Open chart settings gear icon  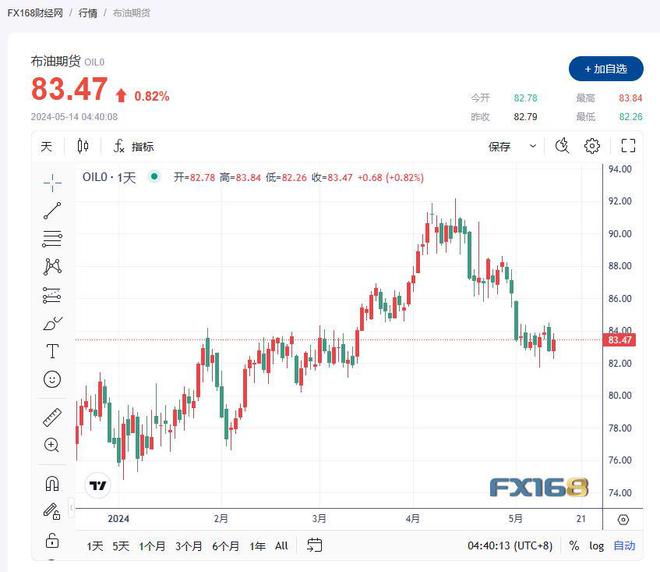[x=592, y=146]
